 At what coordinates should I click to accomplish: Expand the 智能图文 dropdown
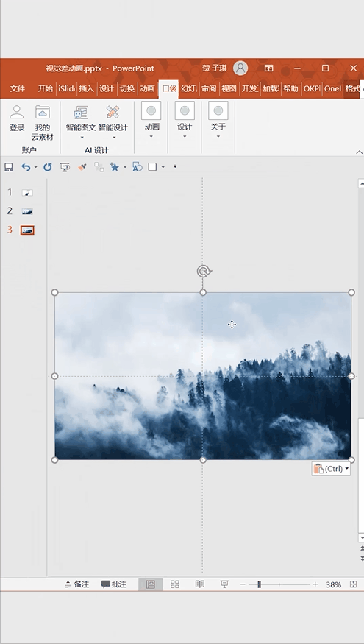click(81, 138)
